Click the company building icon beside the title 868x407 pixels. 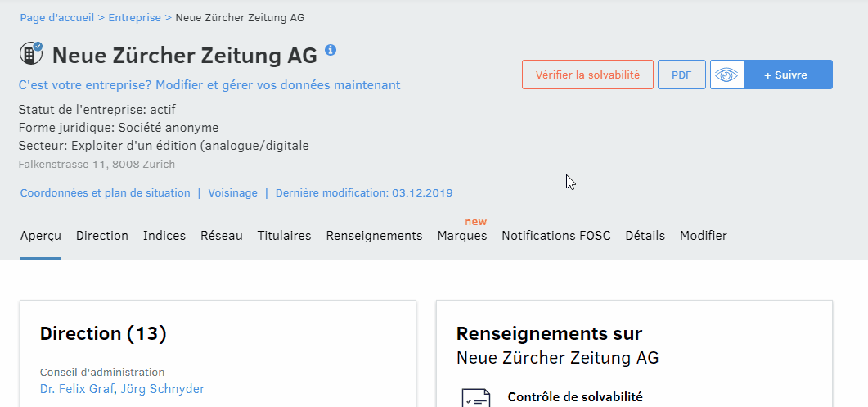pos(31,54)
